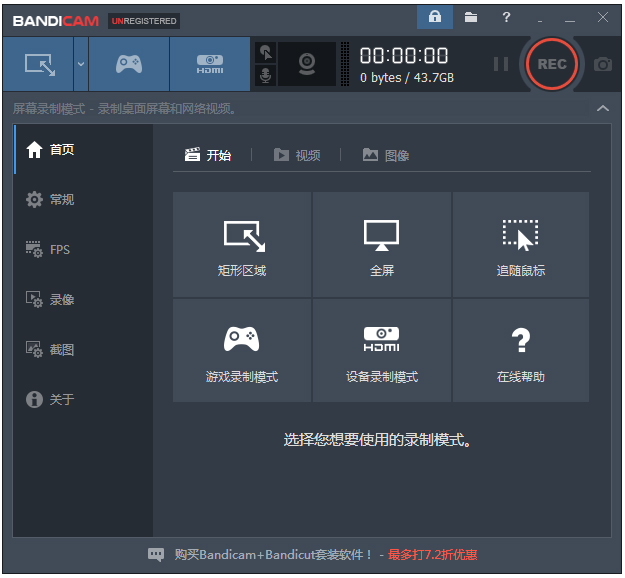Choose 矩形区域 rectangle area tile
Image resolution: width=625 pixels, height=578 pixels.
pos(242,244)
